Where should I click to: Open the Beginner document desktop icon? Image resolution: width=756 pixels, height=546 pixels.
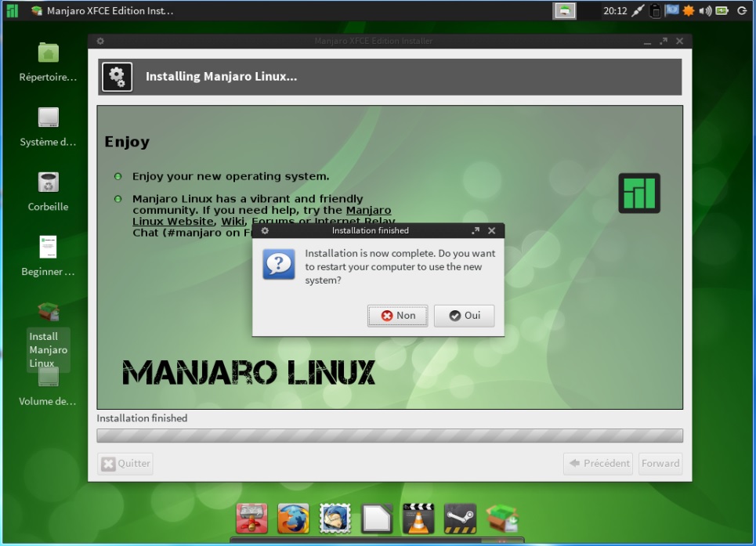pos(49,247)
